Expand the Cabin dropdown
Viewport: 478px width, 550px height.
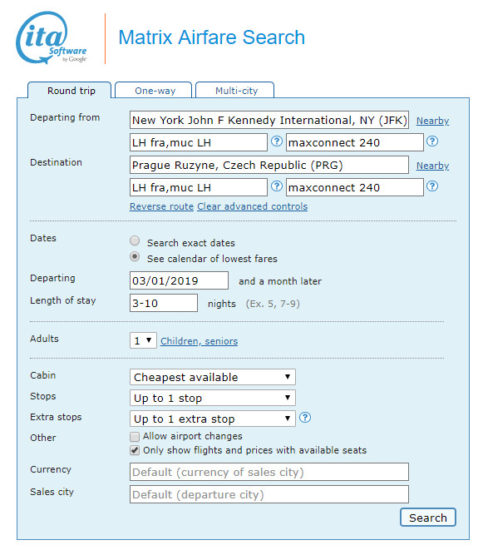213,377
